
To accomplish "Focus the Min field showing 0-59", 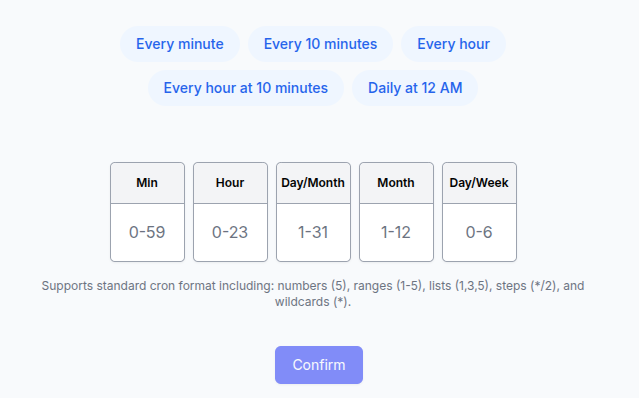I will click(x=147, y=232).
